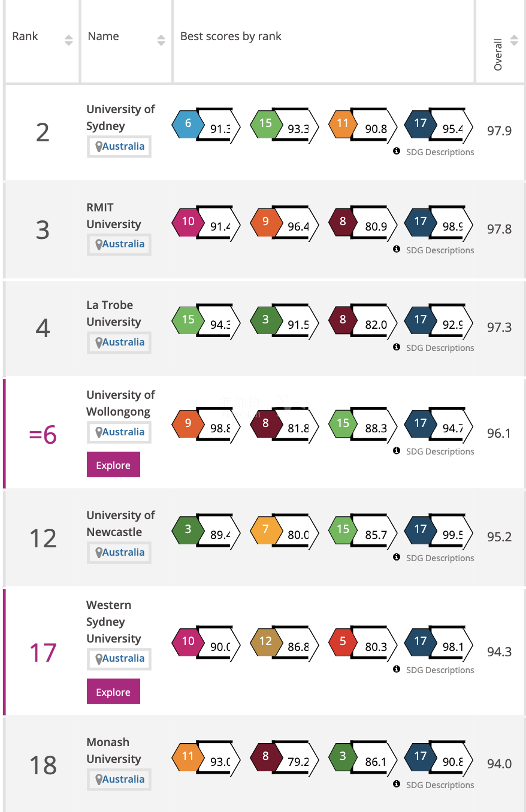Click Explore button for University of Wollongong

tap(113, 465)
